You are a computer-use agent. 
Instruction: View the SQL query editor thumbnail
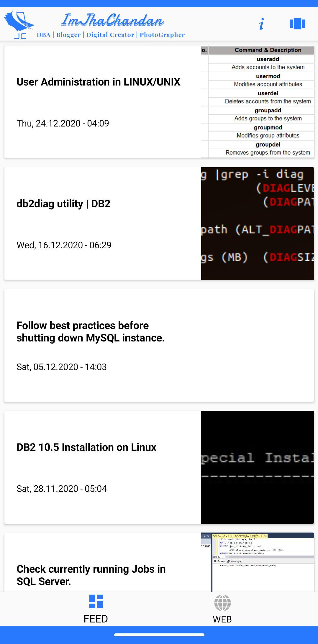tap(258, 562)
